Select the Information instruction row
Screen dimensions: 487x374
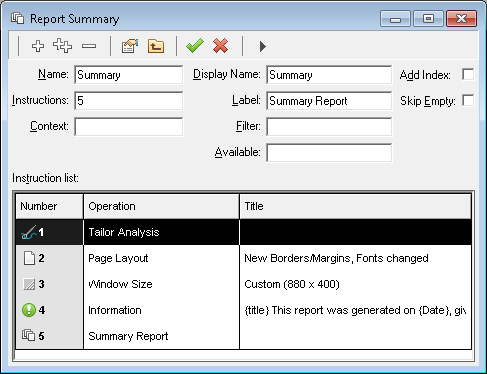coord(243,310)
